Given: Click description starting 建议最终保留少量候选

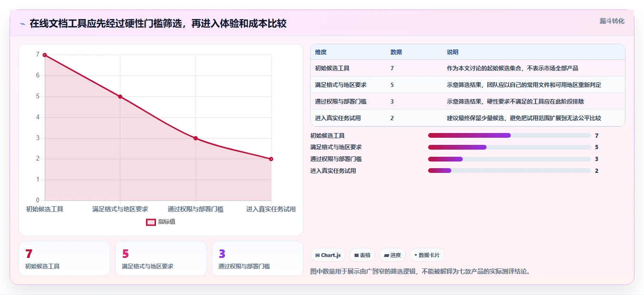Looking at the screenshot, I should (524, 118).
